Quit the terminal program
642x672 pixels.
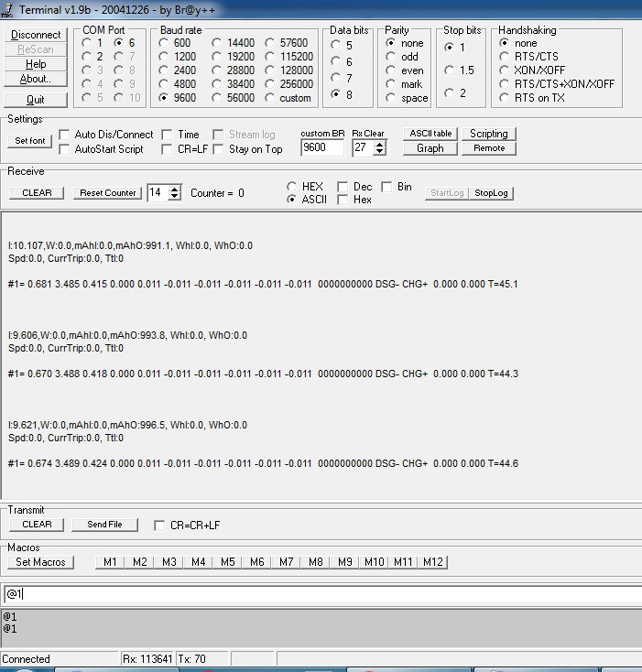pos(36,100)
